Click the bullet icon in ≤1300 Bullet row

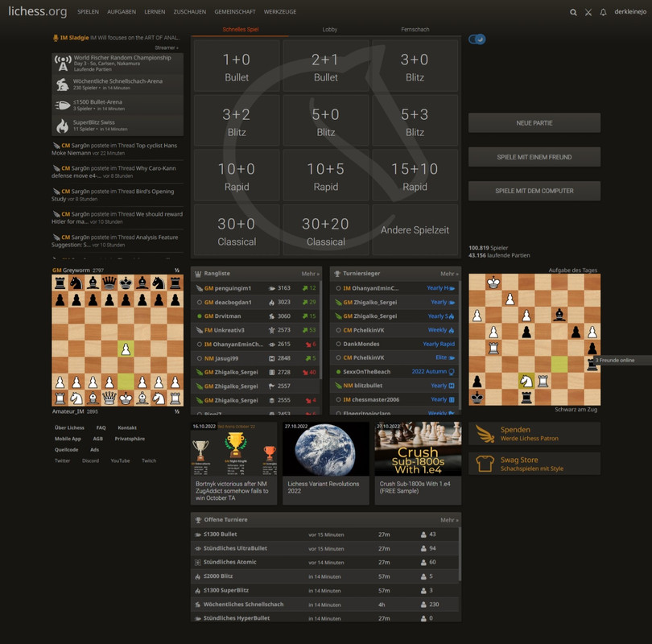coord(198,535)
